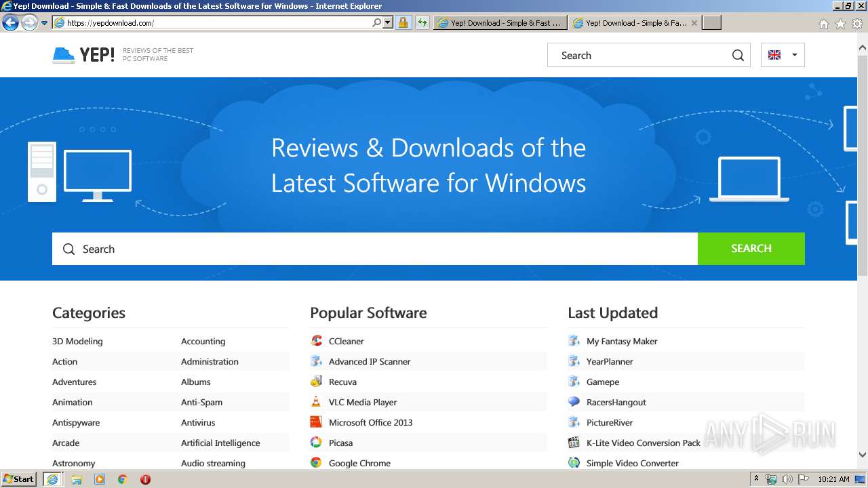Viewport: 868px width, 488px height.
Task: Click the VLC Media Player cone icon
Action: coord(316,402)
